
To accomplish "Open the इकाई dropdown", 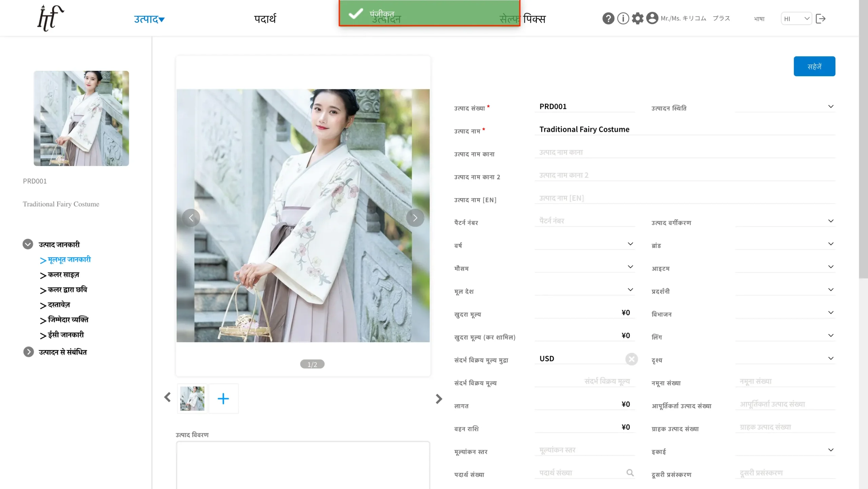I will pyautogui.click(x=785, y=450).
